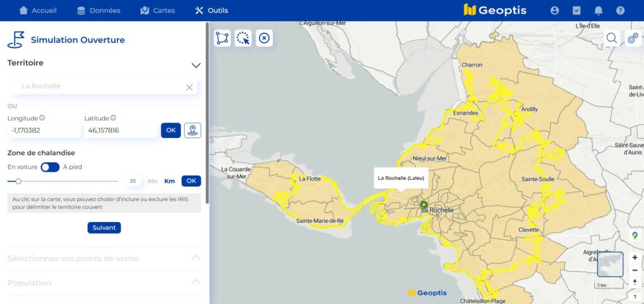
Task: Click the Sainte-Marie-de-Ré map label
Action: pyautogui.click(x=319, y=221)
